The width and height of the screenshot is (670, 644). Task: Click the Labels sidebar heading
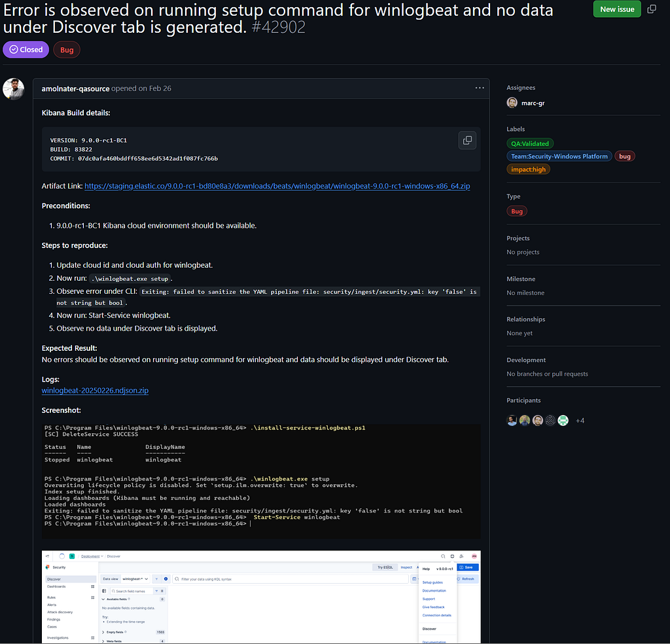pyautogui.click(x=516, y=129)
